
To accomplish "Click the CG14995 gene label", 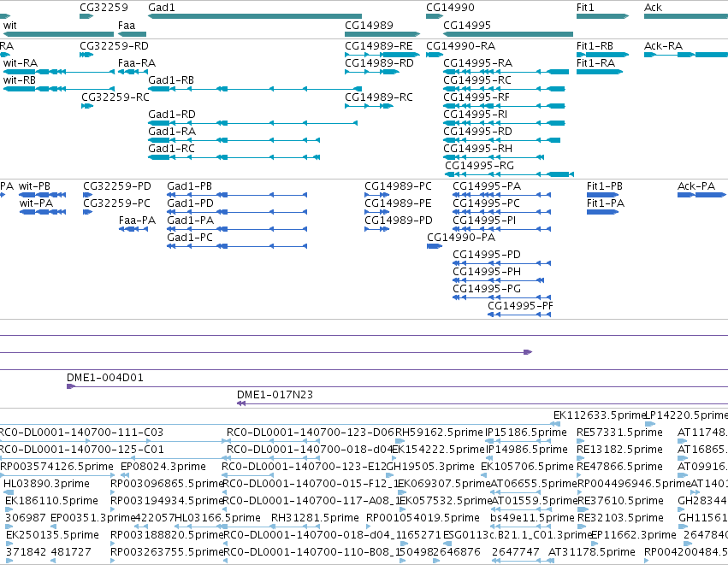I will click(x=467, y=25).
